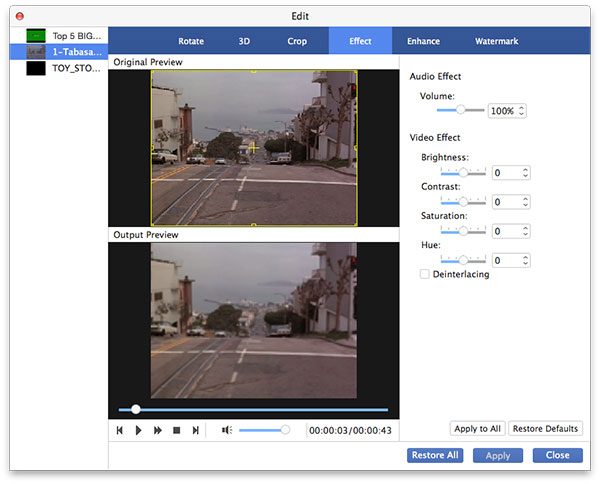Click the skip to next frame icon
The image size is (600, 484).
coord(196,430)
